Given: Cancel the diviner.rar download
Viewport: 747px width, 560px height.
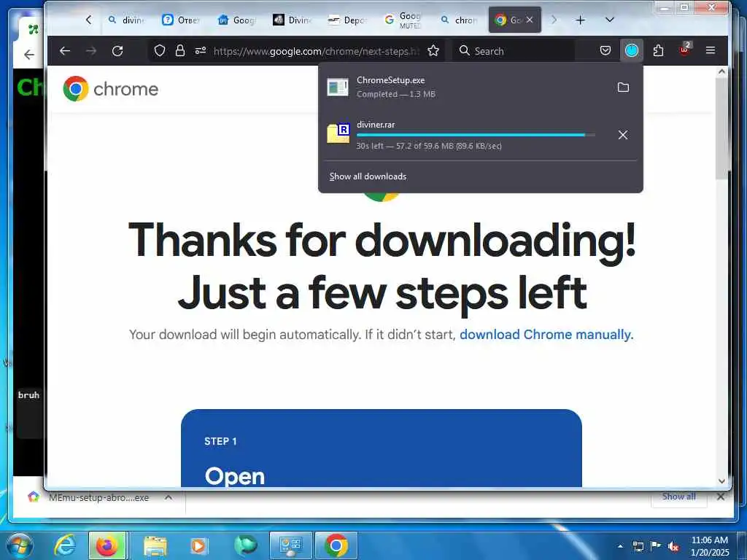Looking at the screenshot, I should coord(623,135).
